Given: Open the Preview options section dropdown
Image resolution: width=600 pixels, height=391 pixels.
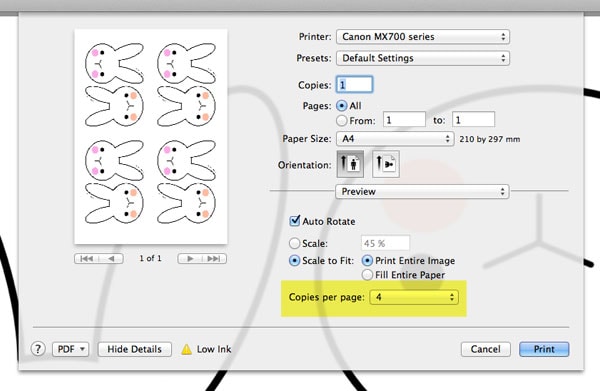Looking at the screenshot, I should (x=422, y=191).
